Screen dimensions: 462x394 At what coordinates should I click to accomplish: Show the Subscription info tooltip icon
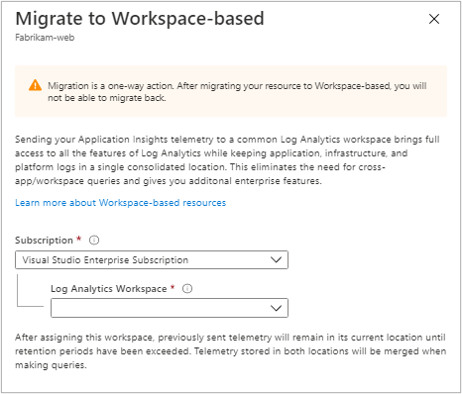[94, 240]
